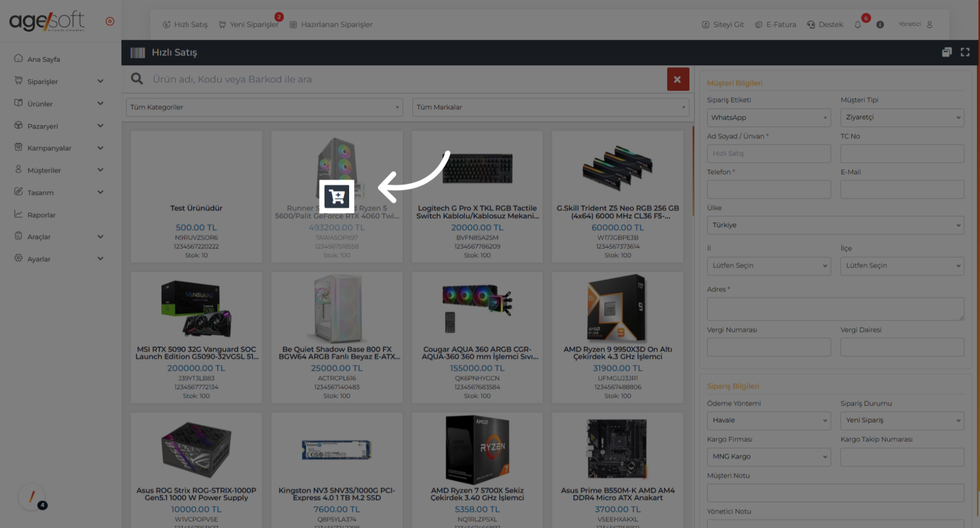980x528 pixels.
Task: Expand the Pazaryeri sidebar menu chevron
Action: click(101, 125)
